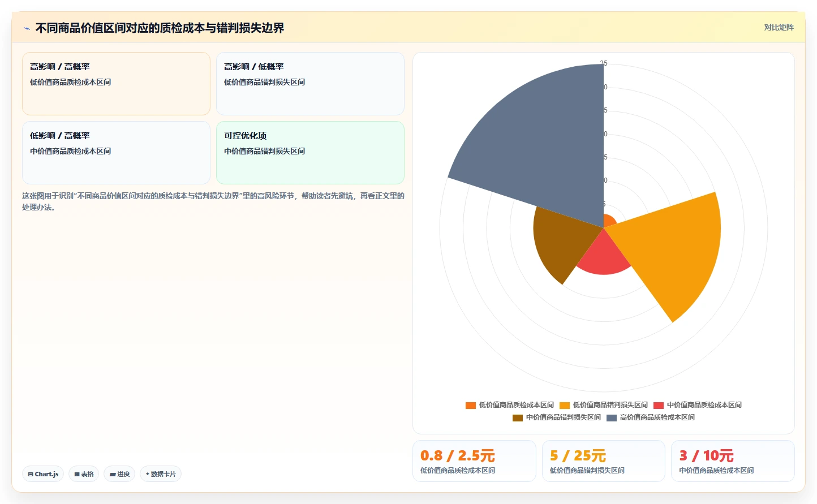Toggle the brown 中价值商品错判损失区间 legend swatch
This screenshot has width=817, height=504.
point(517,417)
